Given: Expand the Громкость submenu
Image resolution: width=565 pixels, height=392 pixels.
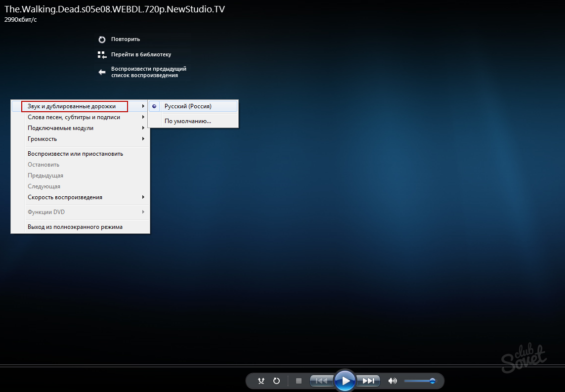Looking at the screenshot, I should pos(43,139).
